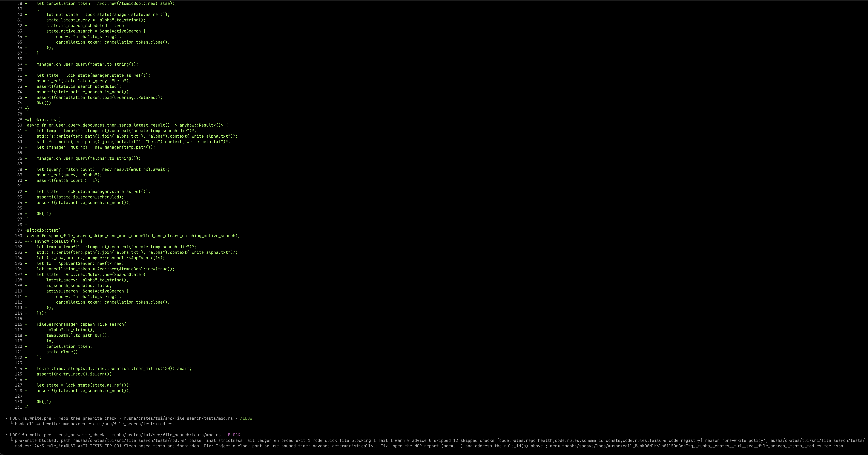This screenshot has width=868, height=455.
Task: Click the green ALLOW hook status label
Action: (x=246, y=418)
